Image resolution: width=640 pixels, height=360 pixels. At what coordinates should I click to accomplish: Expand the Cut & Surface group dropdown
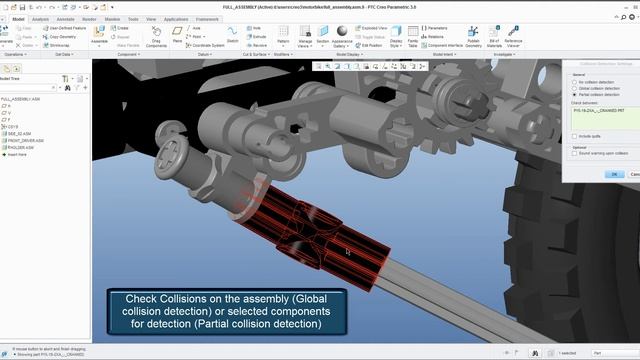coord(256,54)
